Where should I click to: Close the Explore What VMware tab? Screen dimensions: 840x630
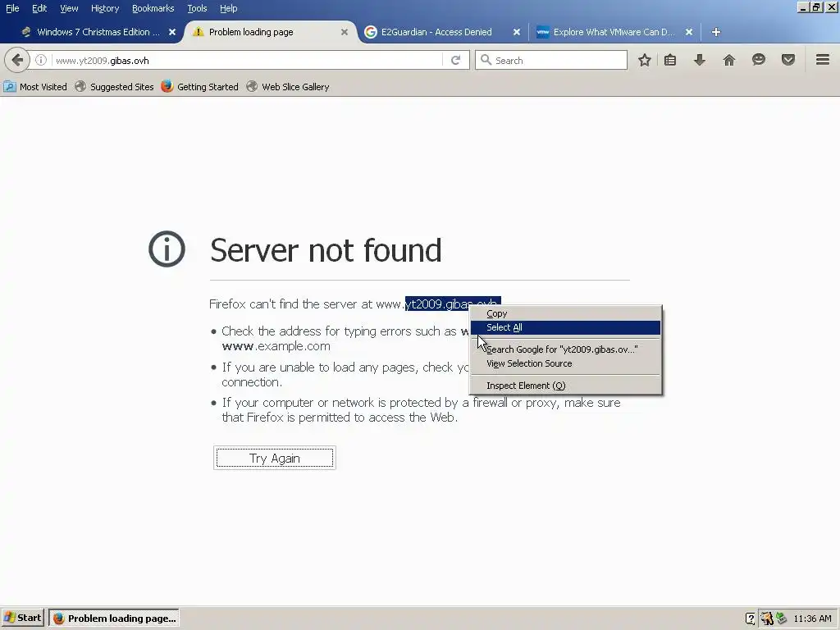689,32
